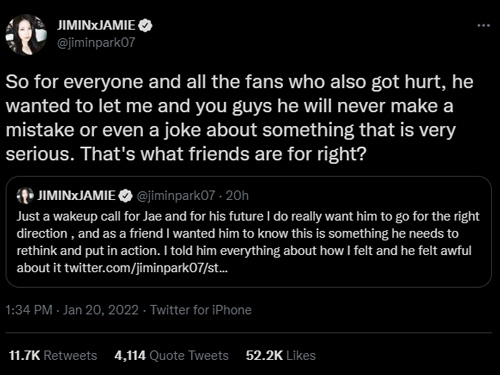Viewport: 500px width, 375px height.
Task: Click the main tweet text body
Action: [239, 118]
